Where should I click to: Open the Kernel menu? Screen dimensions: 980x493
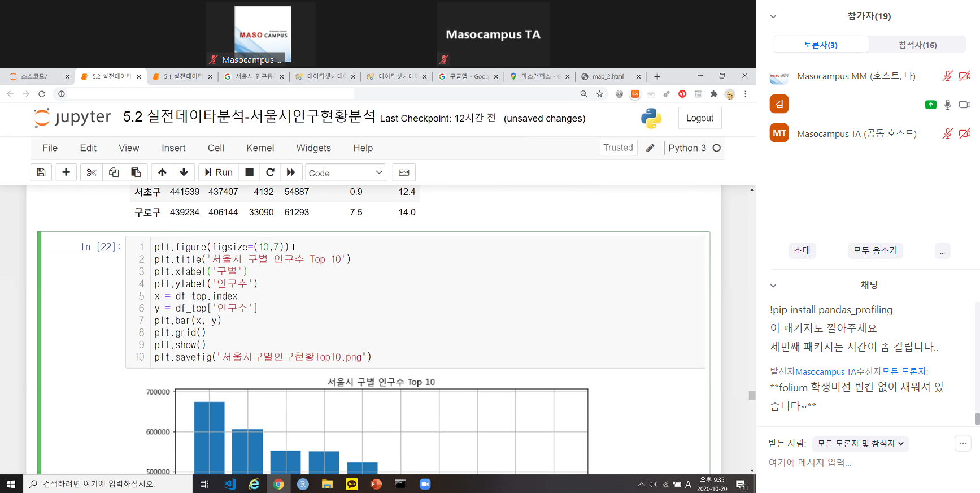click(x=260, y=148)
